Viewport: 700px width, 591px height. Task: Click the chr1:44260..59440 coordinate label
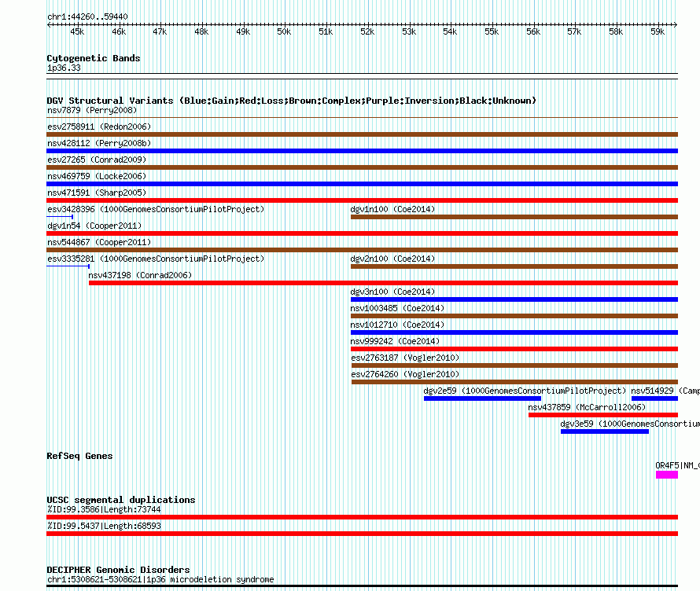87,17
